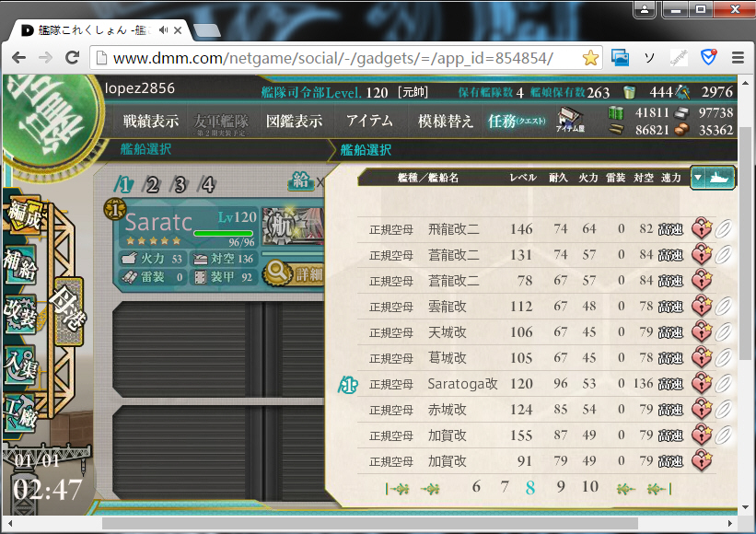Toggle lock heart icon for 赤城改
This screenshot has width=756, height=534.
coord(702,409)
